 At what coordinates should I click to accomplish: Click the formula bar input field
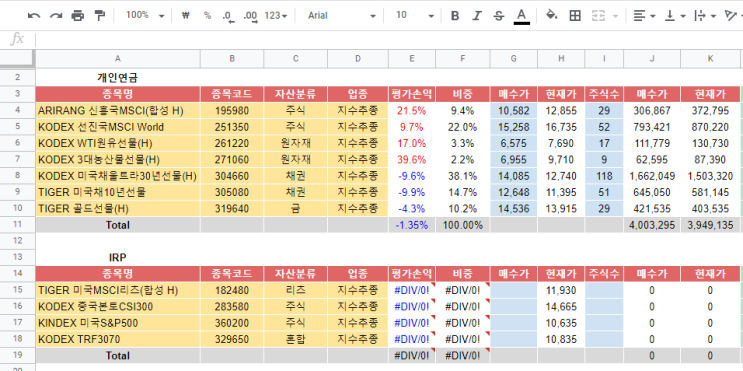(x=389, y=39)
